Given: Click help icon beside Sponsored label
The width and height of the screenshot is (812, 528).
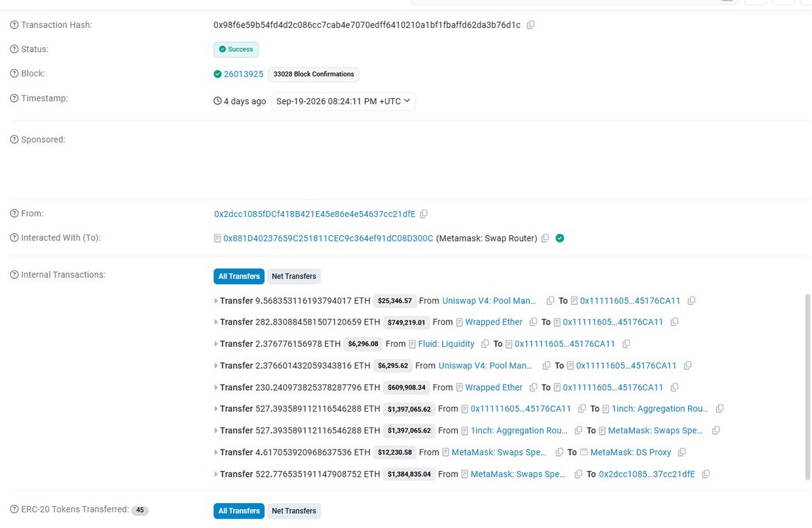Looking at the screenshot, I should 14,140.
